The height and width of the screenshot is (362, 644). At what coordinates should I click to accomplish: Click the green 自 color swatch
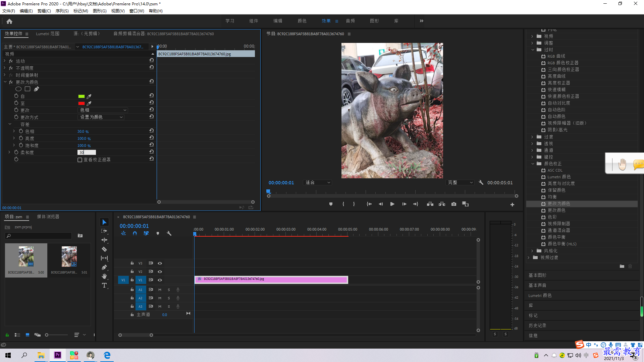[81, 97]
